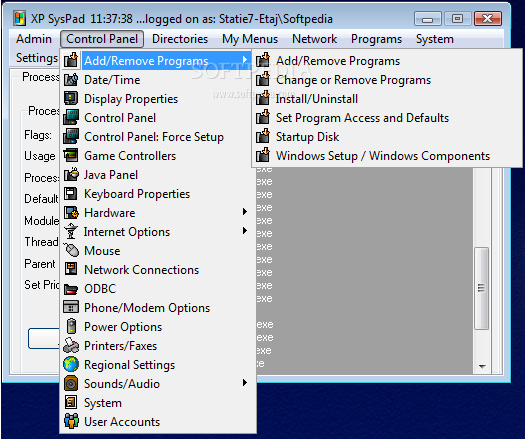
Task: Click the System entry icon
Action: [x=71, y=402]
